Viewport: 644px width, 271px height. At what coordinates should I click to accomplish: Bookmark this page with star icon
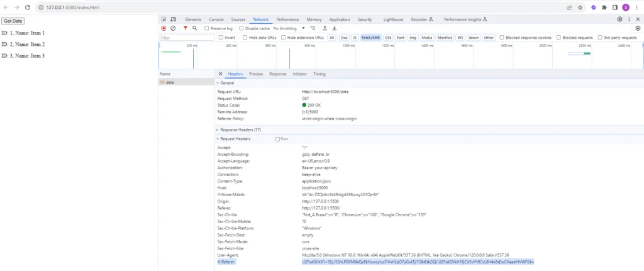(x=580, y=8)
